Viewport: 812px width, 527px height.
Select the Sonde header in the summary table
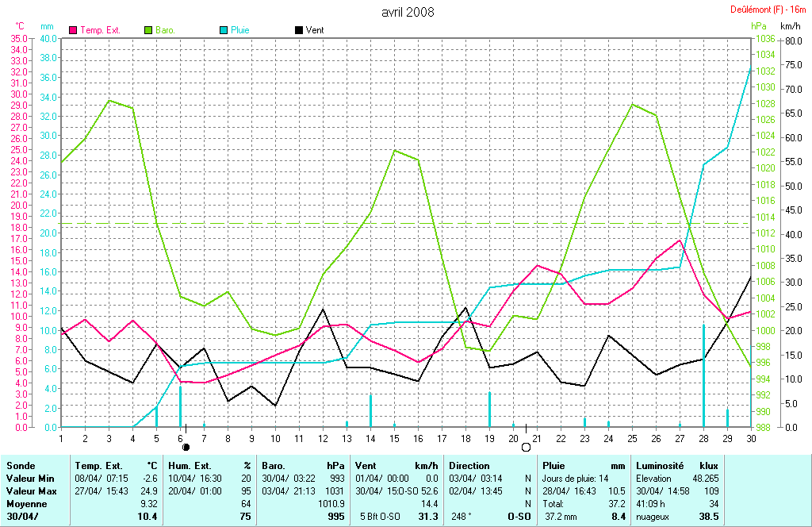coord(21,466)
